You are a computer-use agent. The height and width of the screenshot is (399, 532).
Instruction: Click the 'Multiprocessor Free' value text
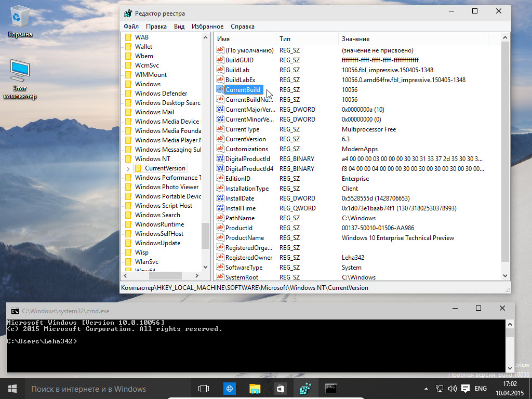[369, 129]
